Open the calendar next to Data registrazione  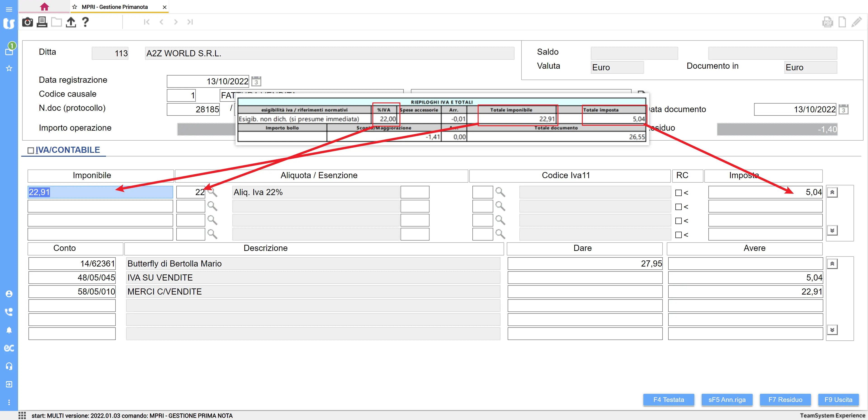point(256,81)
